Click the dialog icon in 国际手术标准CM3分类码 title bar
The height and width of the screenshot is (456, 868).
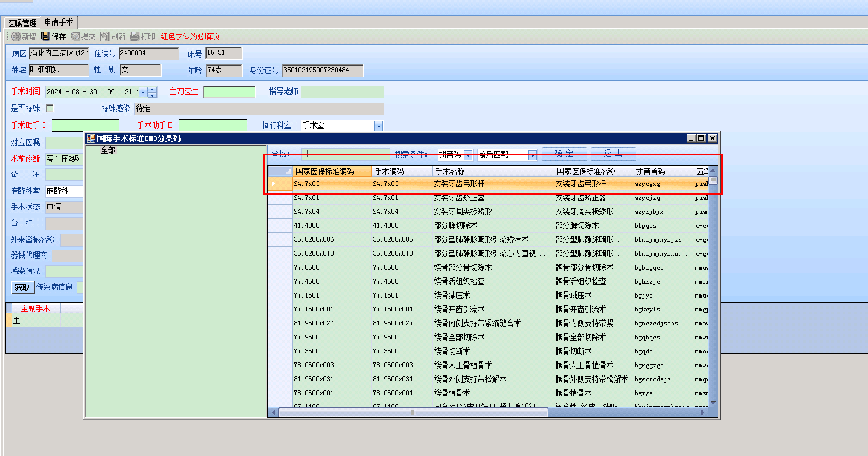pos(91,138)
